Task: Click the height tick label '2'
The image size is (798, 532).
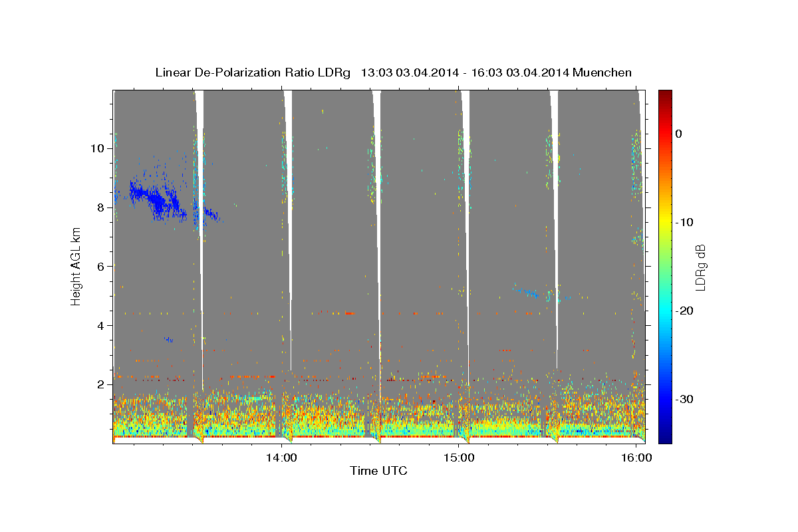Action: 100,385
